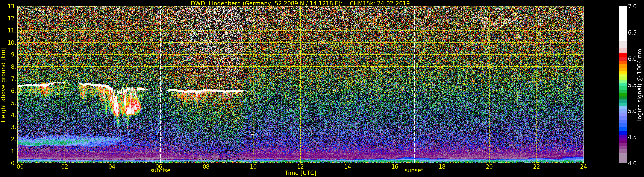The image size is (644, 177).
Task: Click the 'CHM15k: 24-02-2019' title text
Action: coord(380,3)
